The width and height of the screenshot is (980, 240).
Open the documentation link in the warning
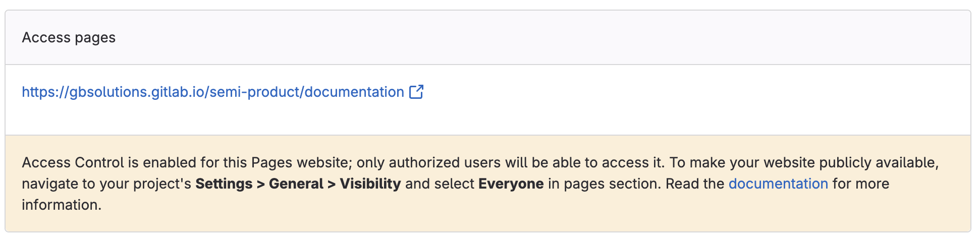tap(778, 184)
